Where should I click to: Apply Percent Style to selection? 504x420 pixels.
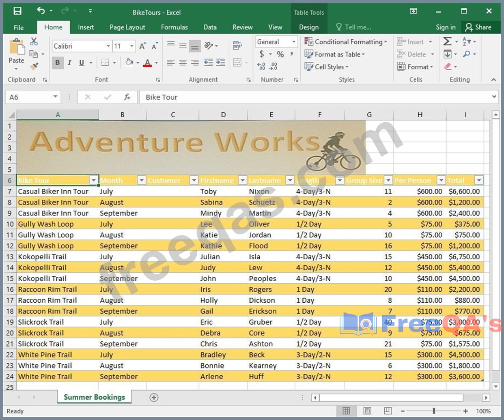[x=280, y=54]
